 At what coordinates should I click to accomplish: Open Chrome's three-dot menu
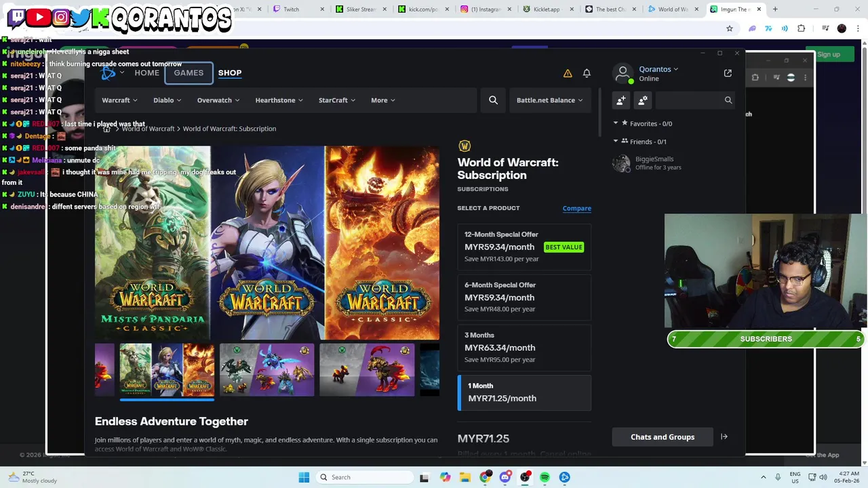tap(859, 28)
